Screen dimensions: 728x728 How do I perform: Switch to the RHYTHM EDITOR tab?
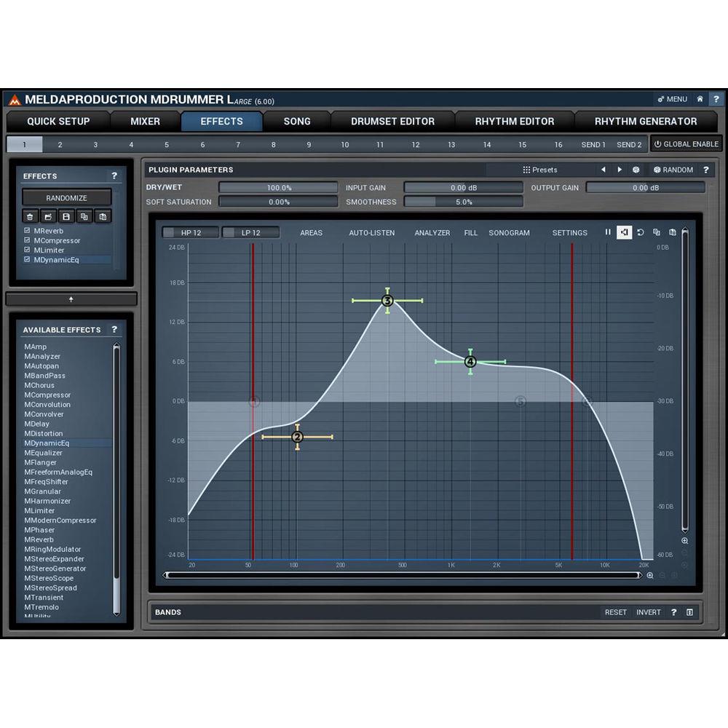514,122
